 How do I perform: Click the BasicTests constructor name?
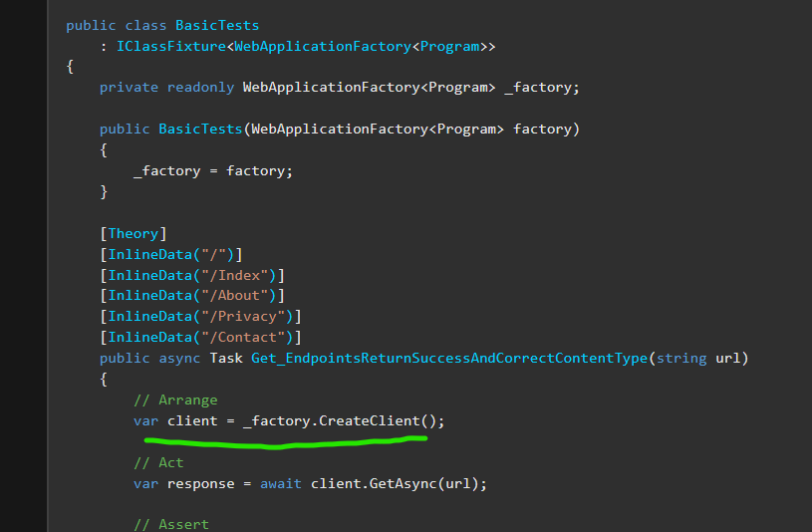(200, 129)
